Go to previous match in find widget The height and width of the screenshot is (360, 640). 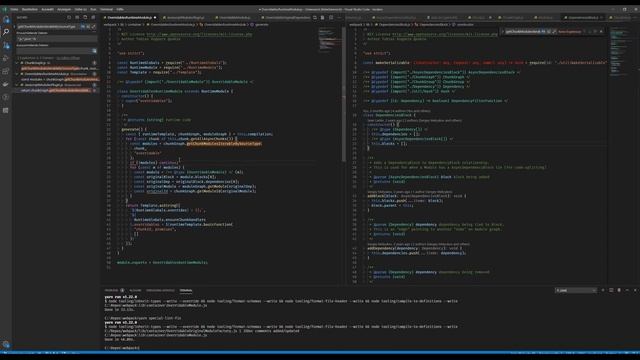(585, 31)
